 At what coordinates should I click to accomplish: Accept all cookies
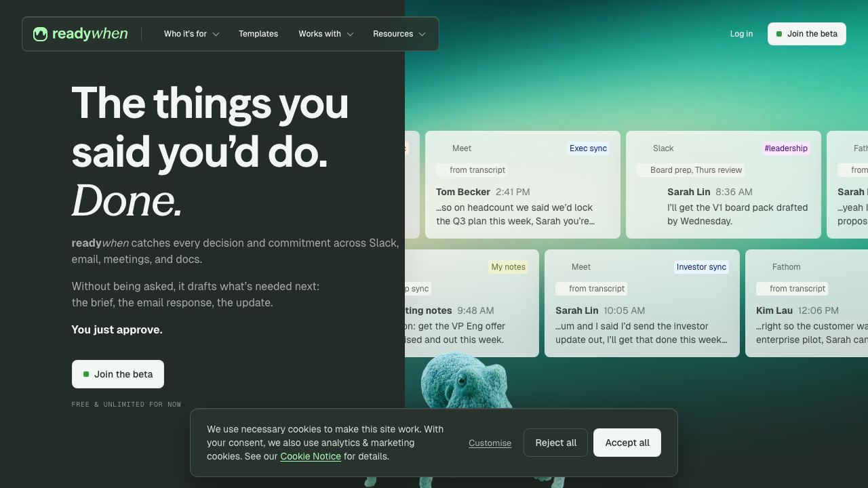point(627,443)
